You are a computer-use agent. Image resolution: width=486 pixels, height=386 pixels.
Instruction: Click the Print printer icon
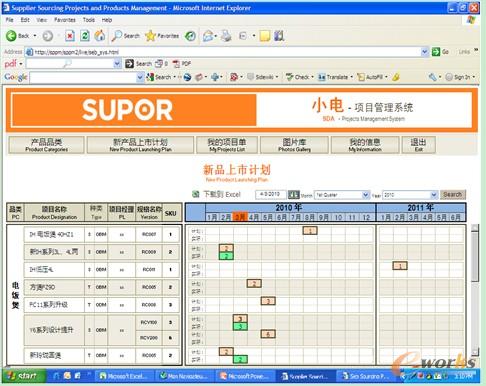[x=226, y=36]
